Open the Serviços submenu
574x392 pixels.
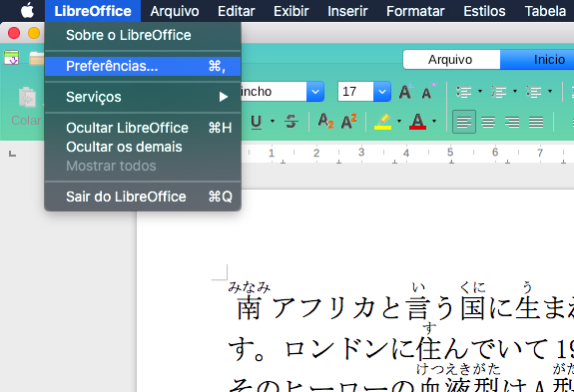(x=143, y=97)
